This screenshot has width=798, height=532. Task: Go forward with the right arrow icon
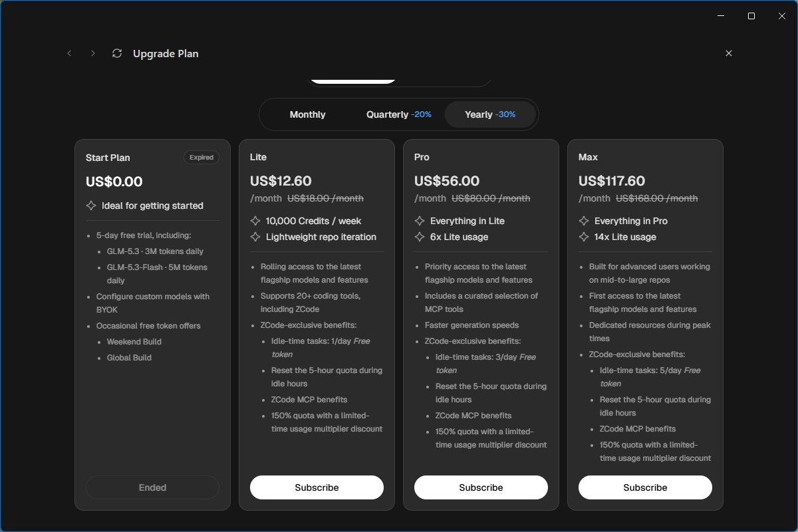tap(93, 53)
